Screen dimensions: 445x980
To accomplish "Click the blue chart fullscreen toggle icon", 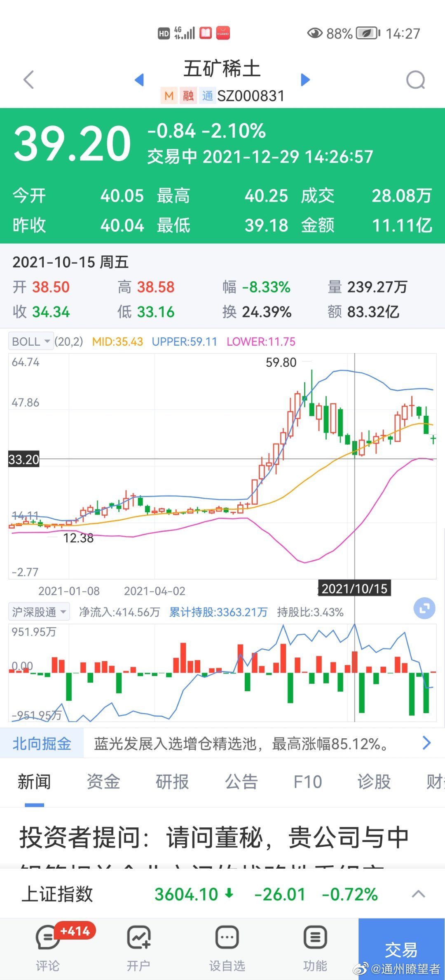I will (x=424, y=608).
